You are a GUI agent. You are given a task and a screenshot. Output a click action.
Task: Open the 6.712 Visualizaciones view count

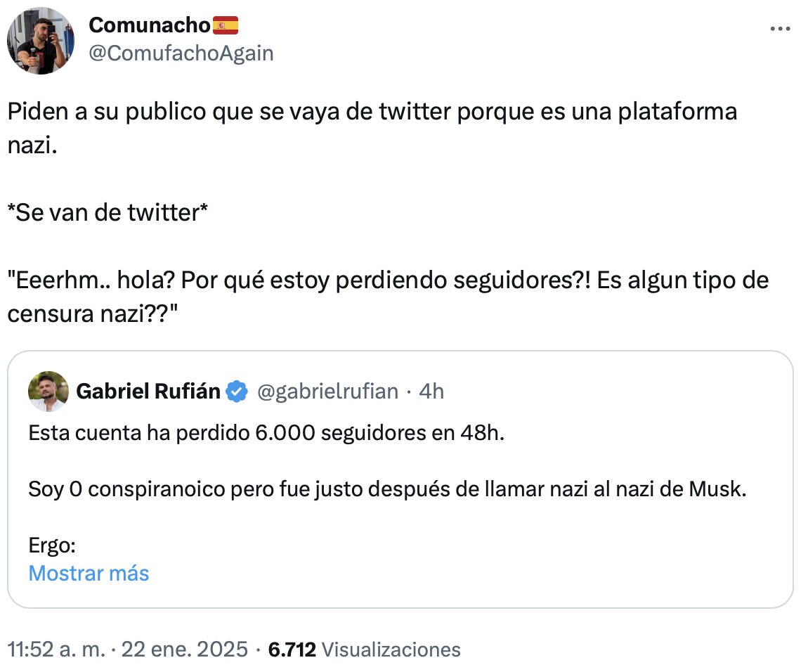point(364,650)
